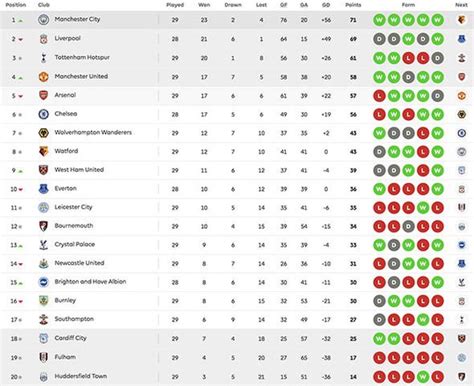Click Huddersfield Town's green W form circle
474x386 pixels.
coord(423,377)
